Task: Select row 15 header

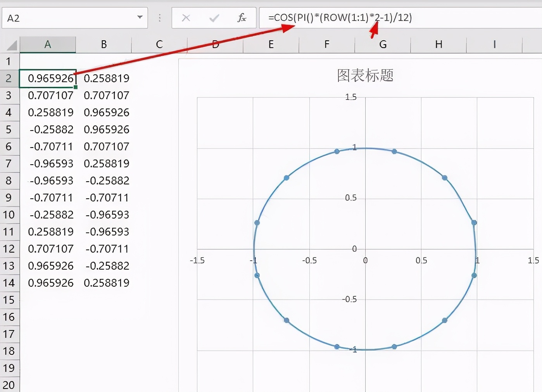Action: (9, 300)
